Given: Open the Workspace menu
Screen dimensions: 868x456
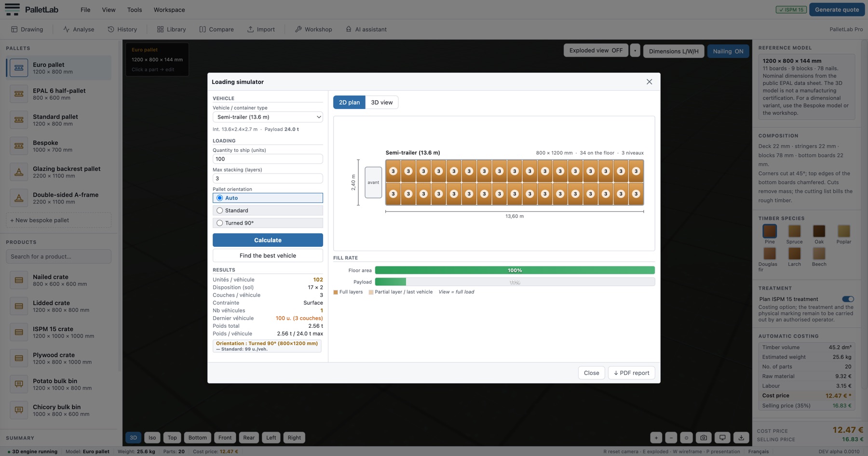Looking at the screenshot, I should pyautogui.click(x=169, y=10).
